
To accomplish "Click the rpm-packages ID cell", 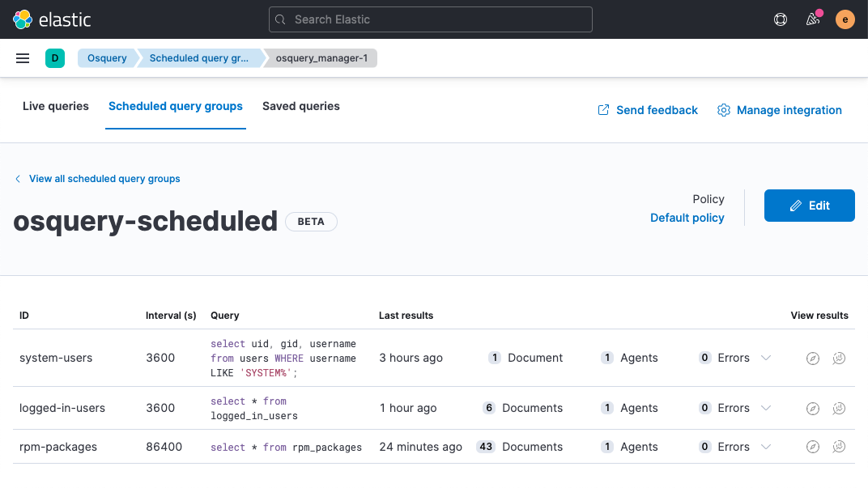I will click(x=58, y=447).
